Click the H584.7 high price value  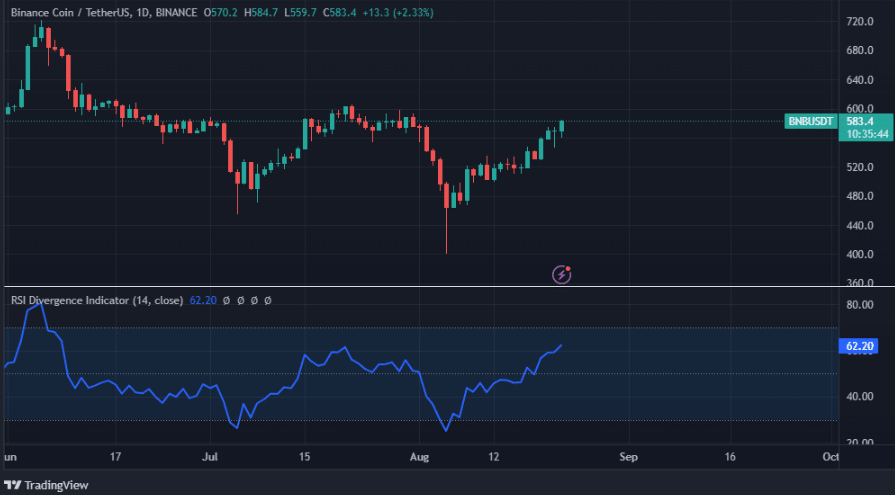[x=261, y=13]
